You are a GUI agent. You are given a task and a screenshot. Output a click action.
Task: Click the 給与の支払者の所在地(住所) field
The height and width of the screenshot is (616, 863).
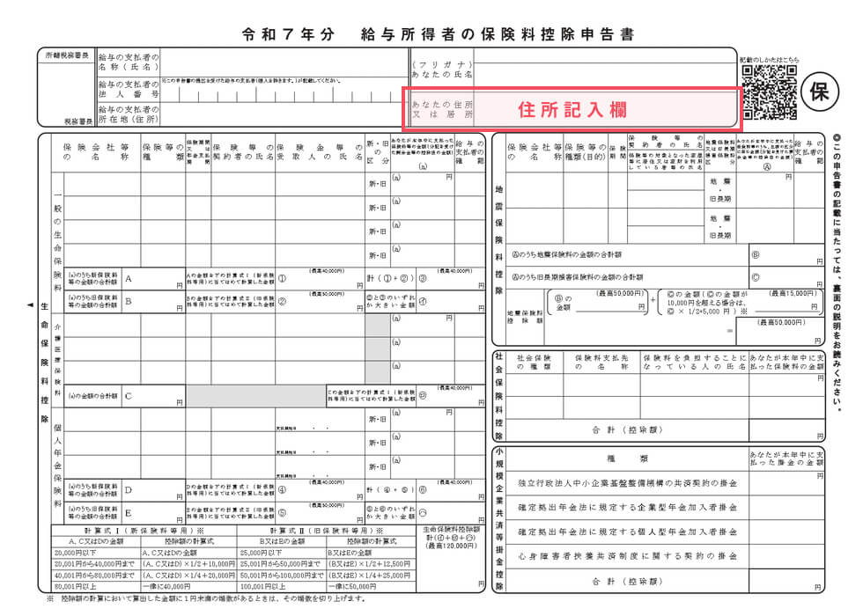point(282,114)
